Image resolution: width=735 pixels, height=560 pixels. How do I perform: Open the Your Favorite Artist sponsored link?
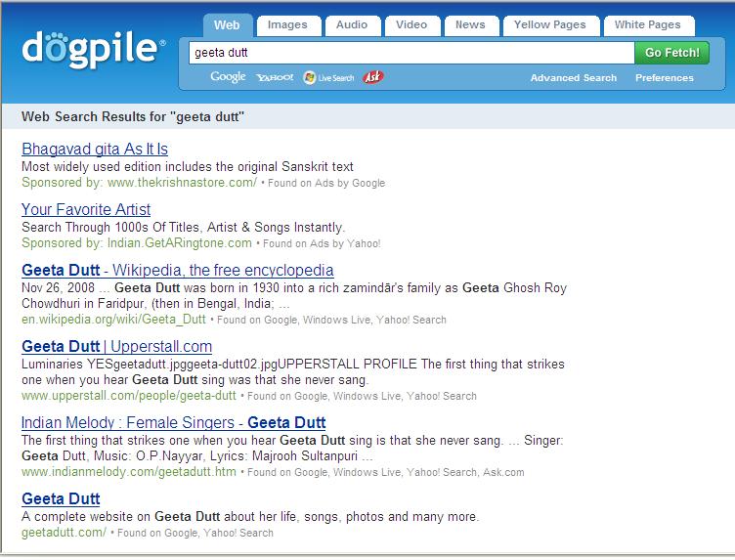[x=86, y=209]
